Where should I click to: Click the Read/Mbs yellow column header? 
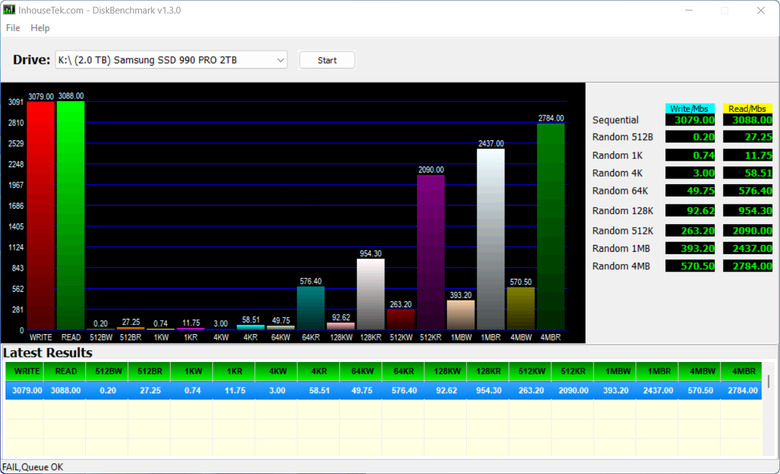click(747, 108)
